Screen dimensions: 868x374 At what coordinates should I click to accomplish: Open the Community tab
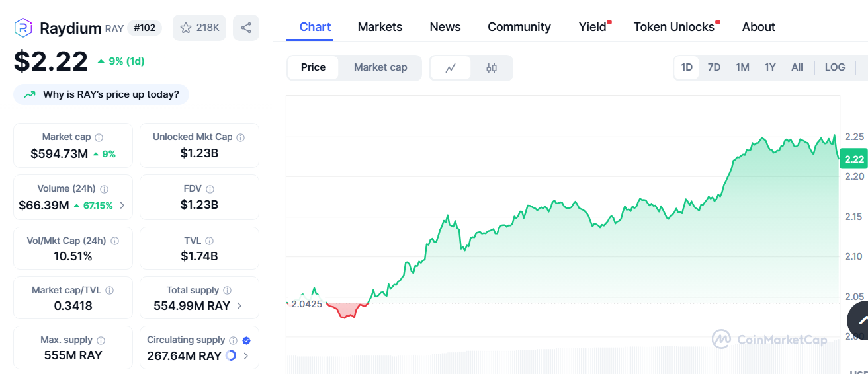(519, 27)
